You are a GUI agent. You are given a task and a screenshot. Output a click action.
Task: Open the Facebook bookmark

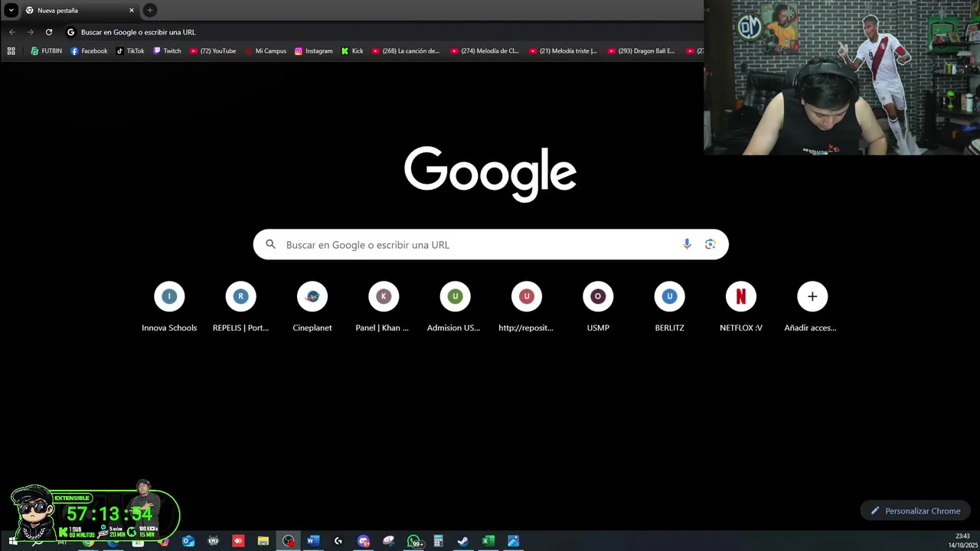[x=89, y=51]
